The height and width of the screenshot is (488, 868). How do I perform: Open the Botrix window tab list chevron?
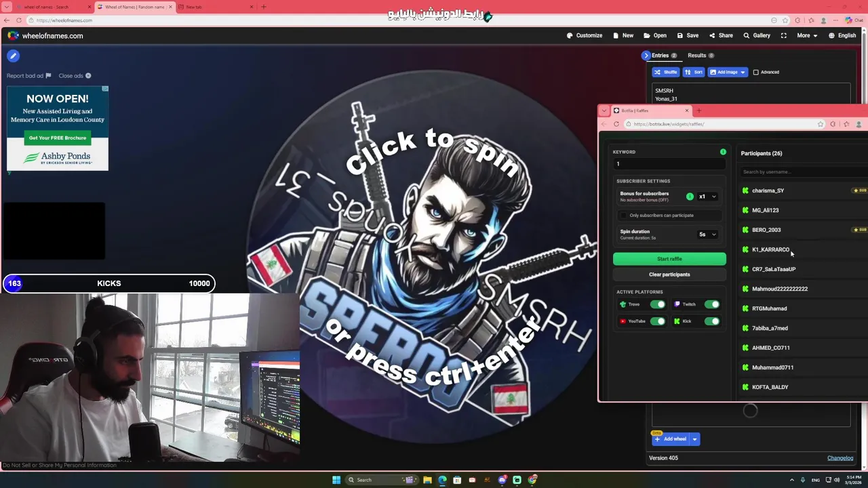pos(604,110)
